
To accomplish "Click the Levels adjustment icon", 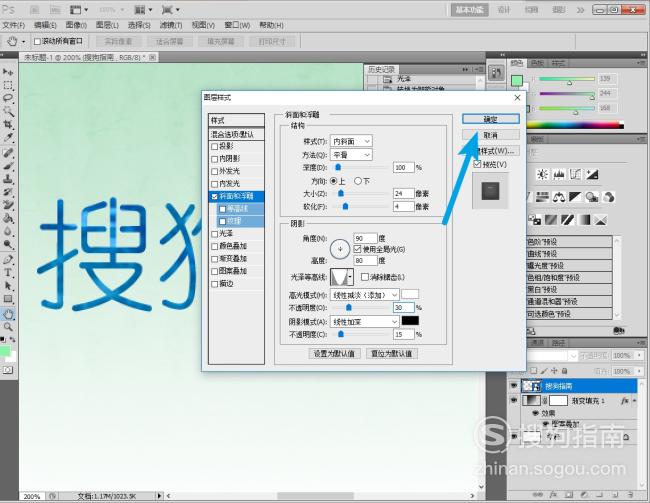I will 559,174.
